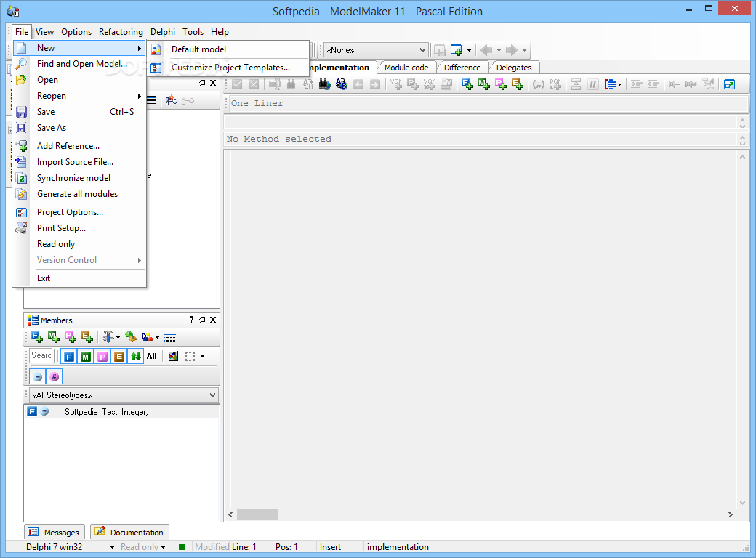Screen dimensions: 756x558
Task: Select Synchronize model in File menu
Action: [79, 178]
